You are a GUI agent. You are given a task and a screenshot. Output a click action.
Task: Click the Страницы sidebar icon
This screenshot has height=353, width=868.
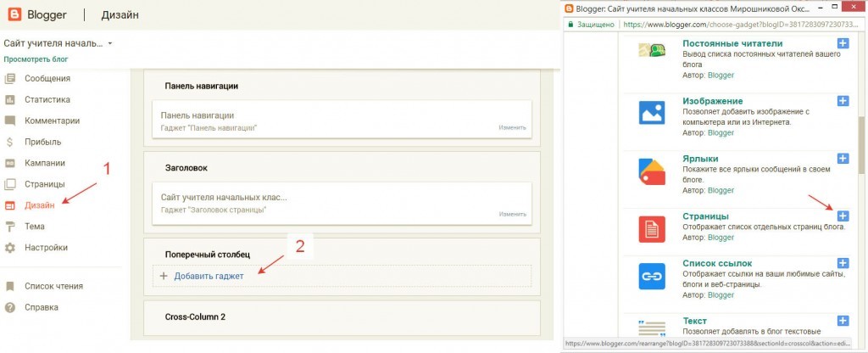tap(9, 184)
